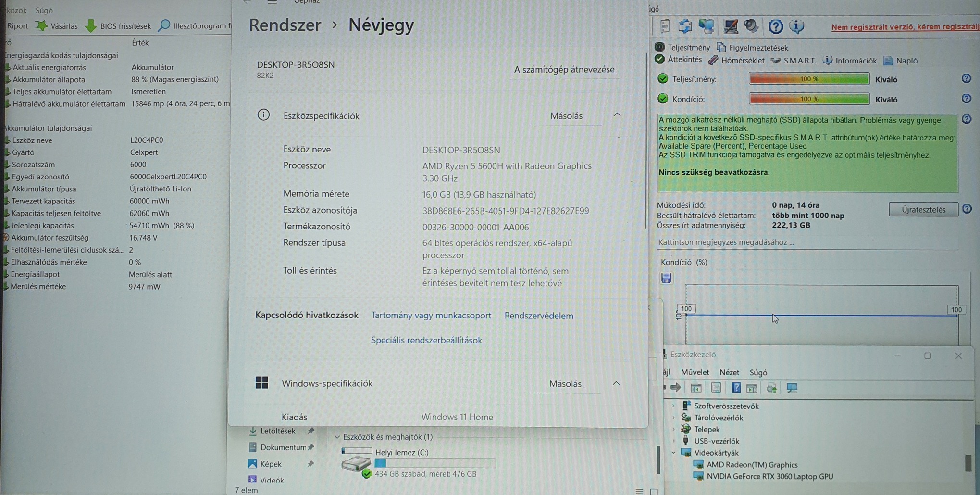
Task: Click the Riport button in the AIDA64 toolbar
Action: pos(18,26)
